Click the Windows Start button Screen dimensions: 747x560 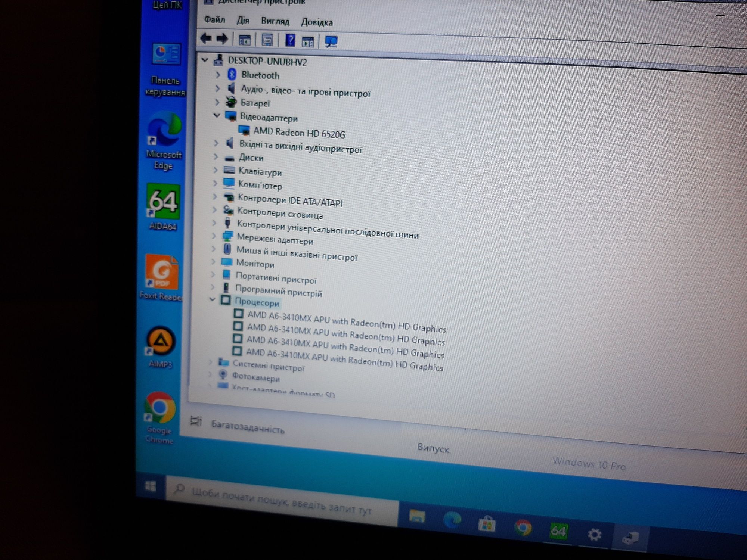[151, 486]
